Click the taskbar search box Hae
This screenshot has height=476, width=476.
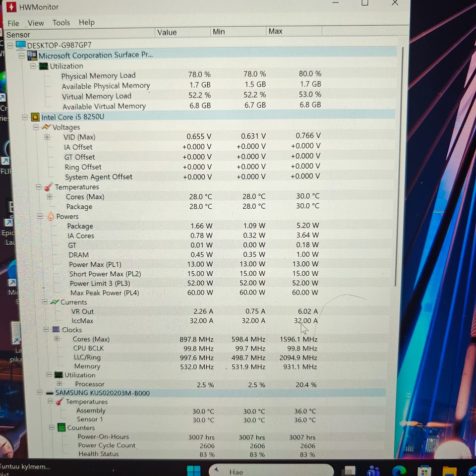click(x=271, y=471)
